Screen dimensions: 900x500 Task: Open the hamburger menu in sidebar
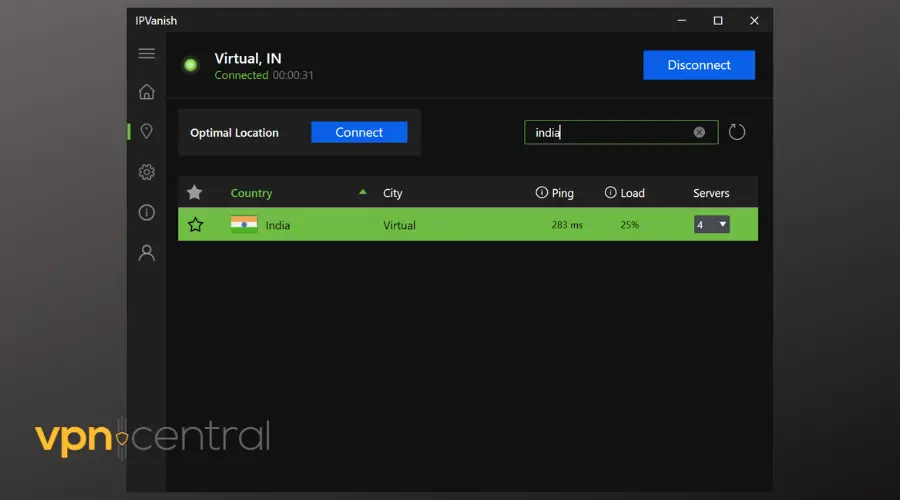pos(146,53)
